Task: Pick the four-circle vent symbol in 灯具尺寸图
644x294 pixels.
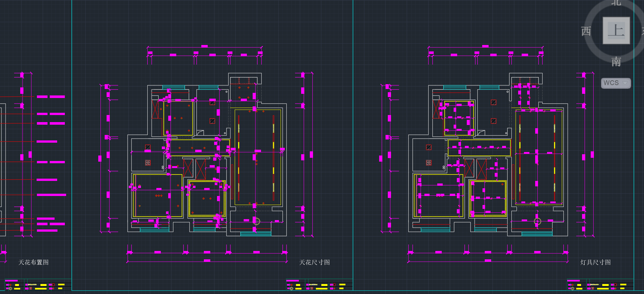Action: 429,163
